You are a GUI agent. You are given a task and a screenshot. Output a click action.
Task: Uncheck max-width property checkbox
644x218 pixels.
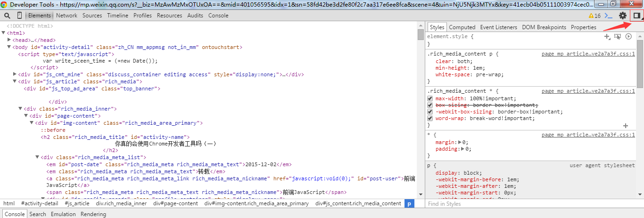430,98
